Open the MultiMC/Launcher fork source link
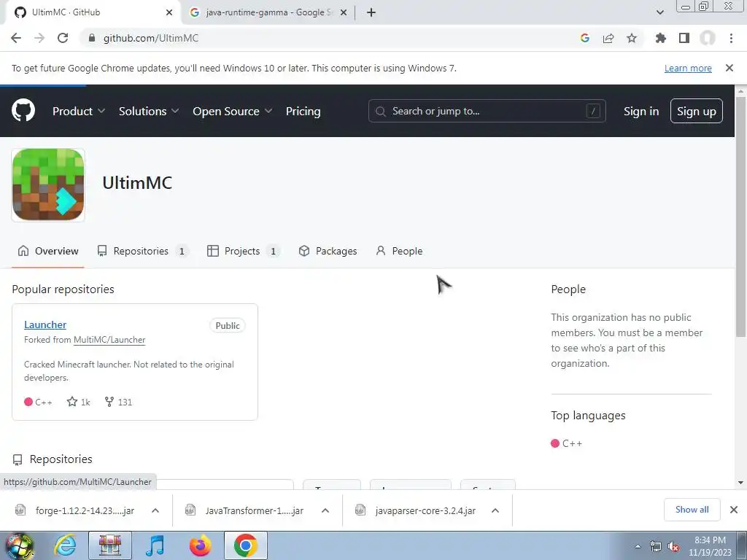The height and width of the screenshot is (560, 747). click(109, 340)
